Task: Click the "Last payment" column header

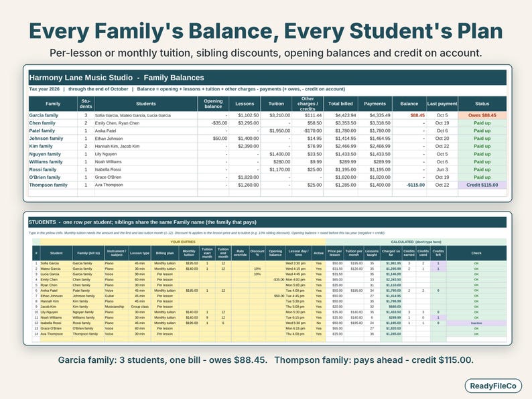Action: pyautogui.click(x=442, y=104)
